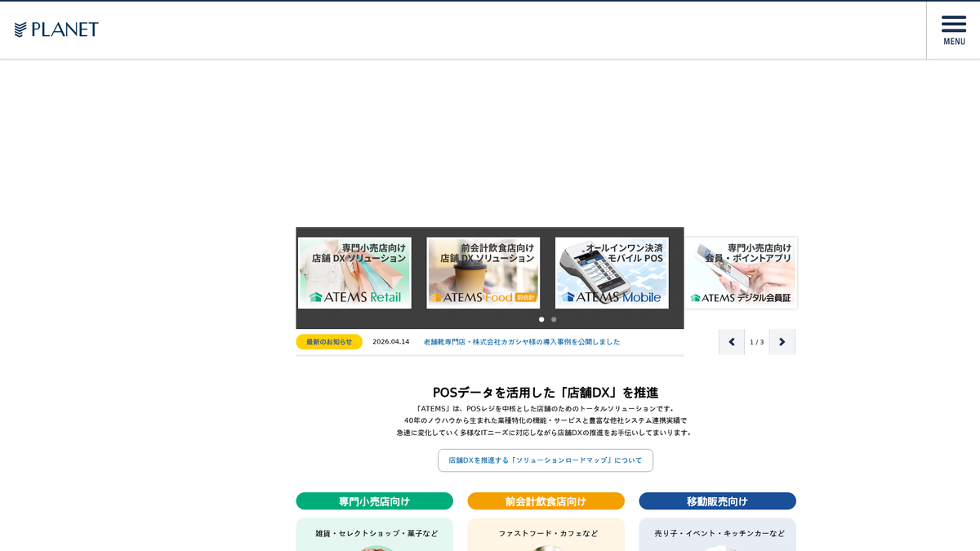
Task: Open the ATEMS デジタル会員証 banner
Action: (x=741, y=273)
